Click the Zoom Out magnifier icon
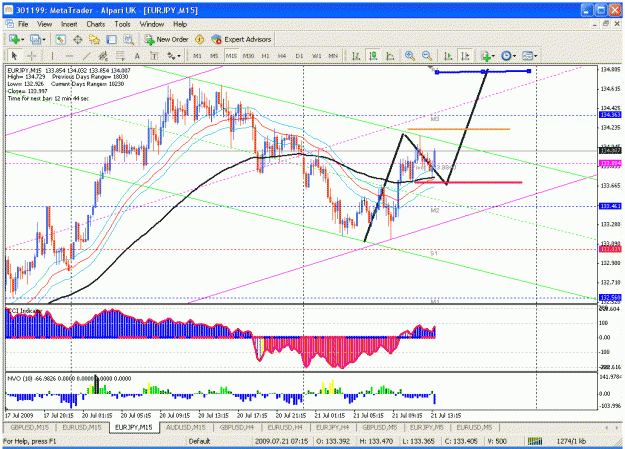 click(427, 56)
